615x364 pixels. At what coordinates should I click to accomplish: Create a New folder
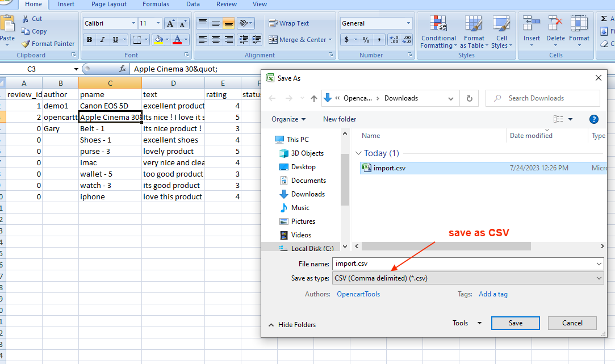(340, 119)
